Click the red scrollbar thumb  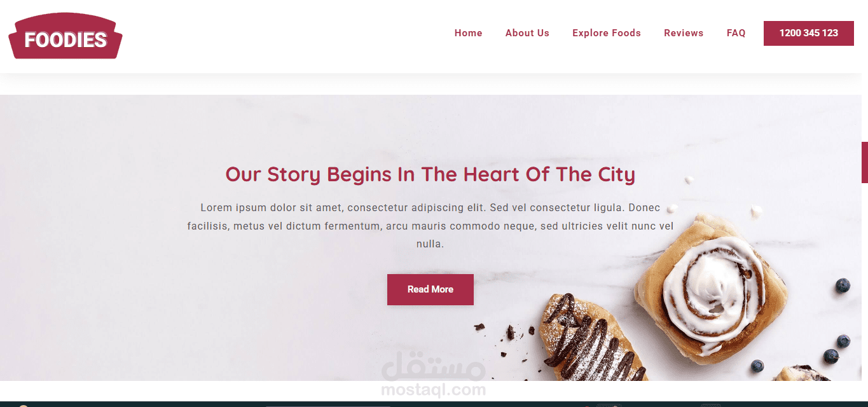click(864, 162)
